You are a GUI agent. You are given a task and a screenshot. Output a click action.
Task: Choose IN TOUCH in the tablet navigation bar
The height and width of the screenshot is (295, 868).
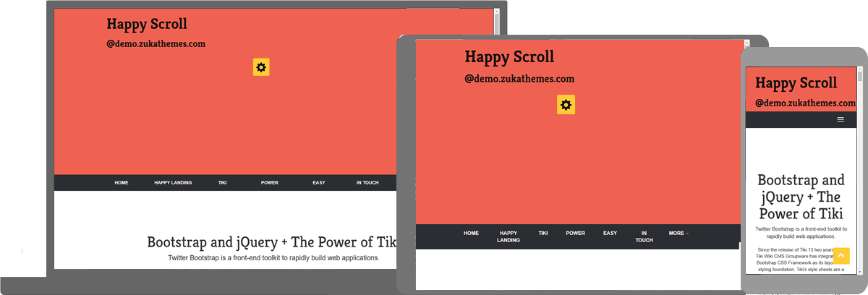pos(644,236)
